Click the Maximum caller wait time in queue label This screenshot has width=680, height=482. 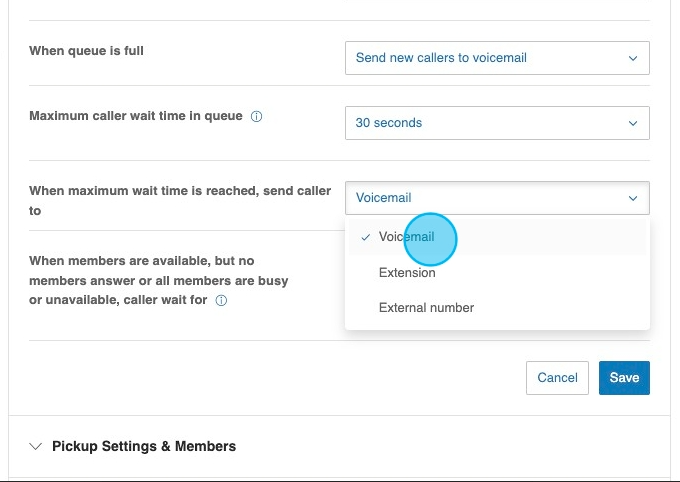[x=135, y=116]
